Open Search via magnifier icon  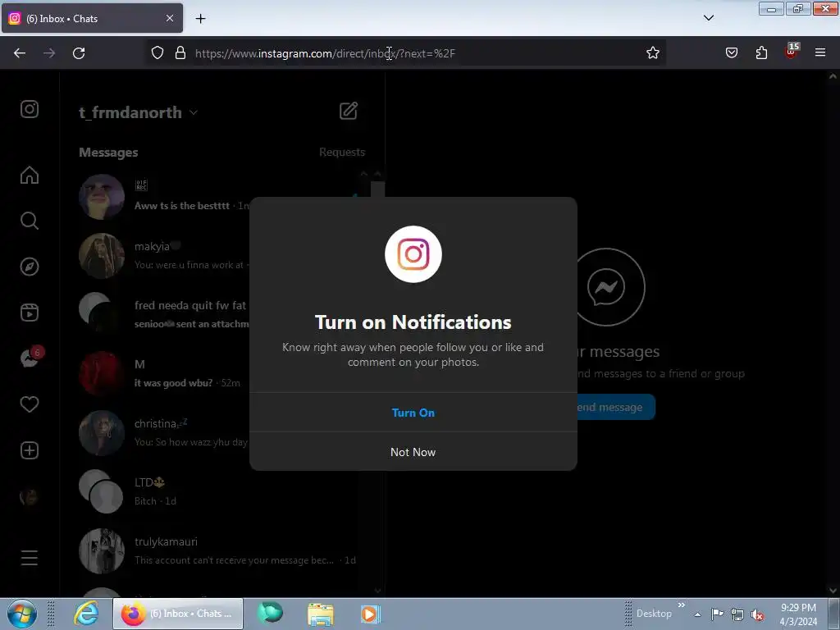tap(30, 221)
